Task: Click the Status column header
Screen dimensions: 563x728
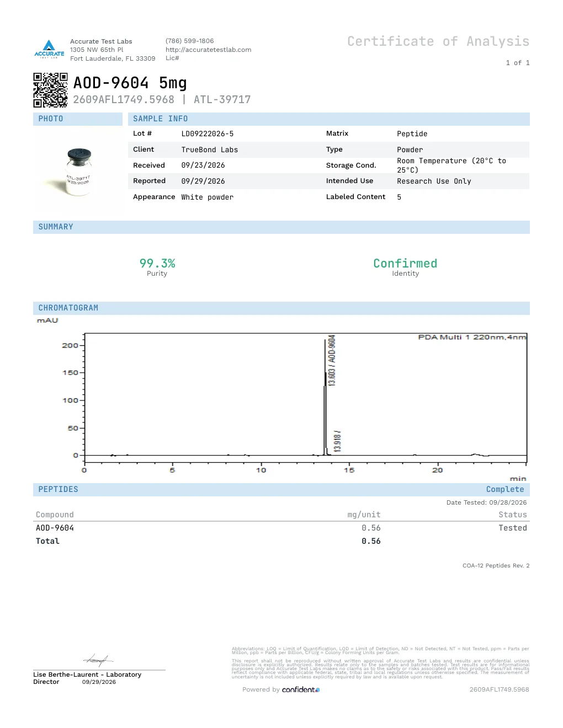Action: [x=513, y=515]
